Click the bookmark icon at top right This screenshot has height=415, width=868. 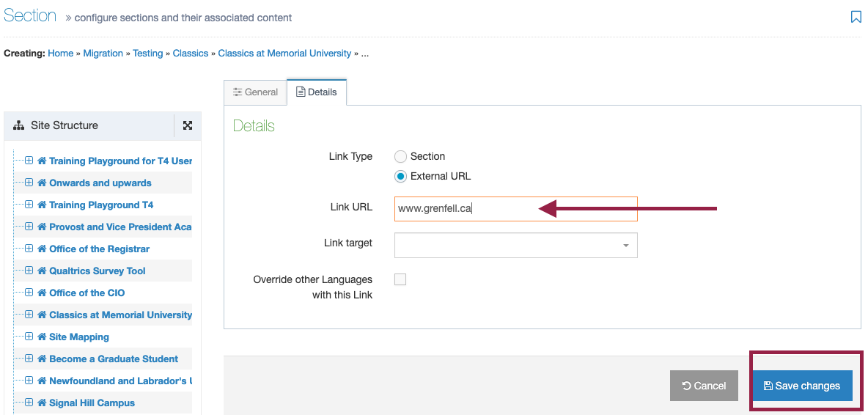tap(856, 17)
